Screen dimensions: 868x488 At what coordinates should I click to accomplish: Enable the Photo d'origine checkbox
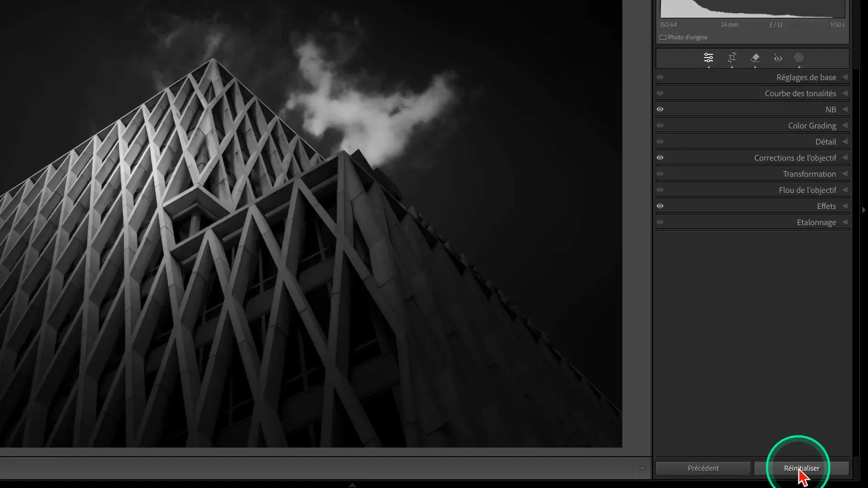663,38
